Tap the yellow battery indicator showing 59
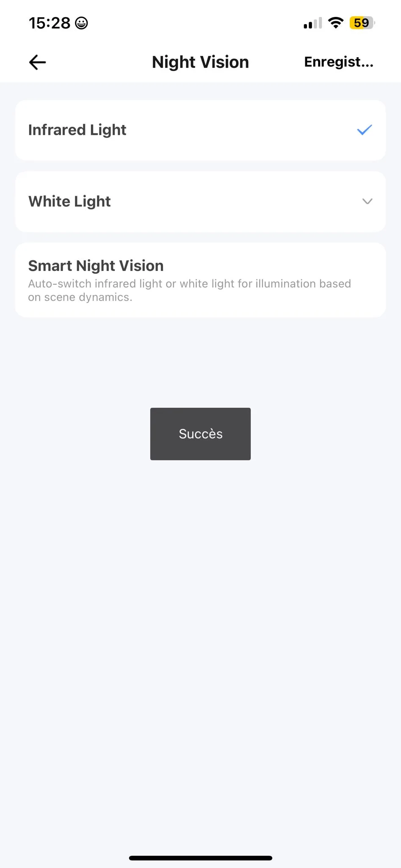 [x=362, y=23]
